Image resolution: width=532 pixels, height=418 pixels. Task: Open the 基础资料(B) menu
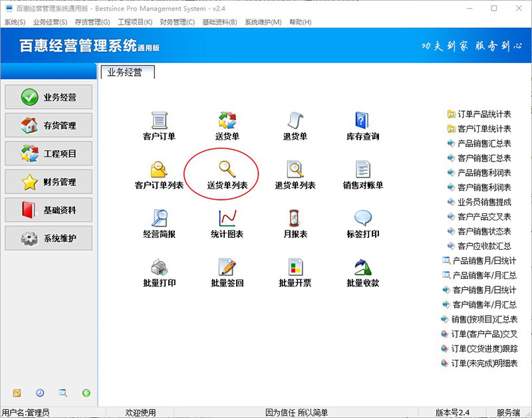point(219,22)
